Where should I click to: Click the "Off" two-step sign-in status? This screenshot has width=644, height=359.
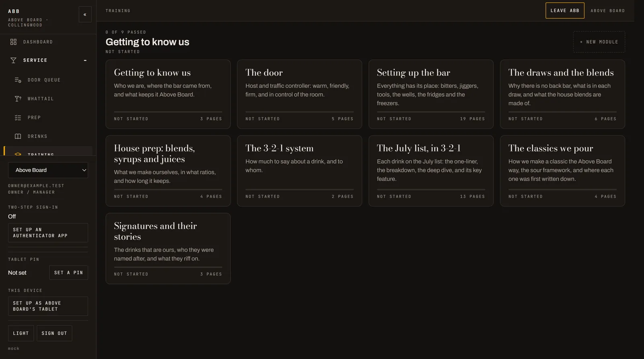[12, 216]
